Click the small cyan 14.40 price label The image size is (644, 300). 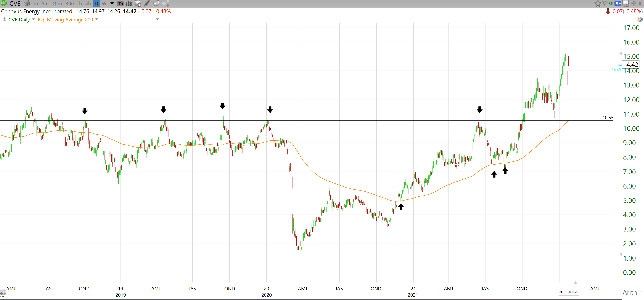click(616, 70)
